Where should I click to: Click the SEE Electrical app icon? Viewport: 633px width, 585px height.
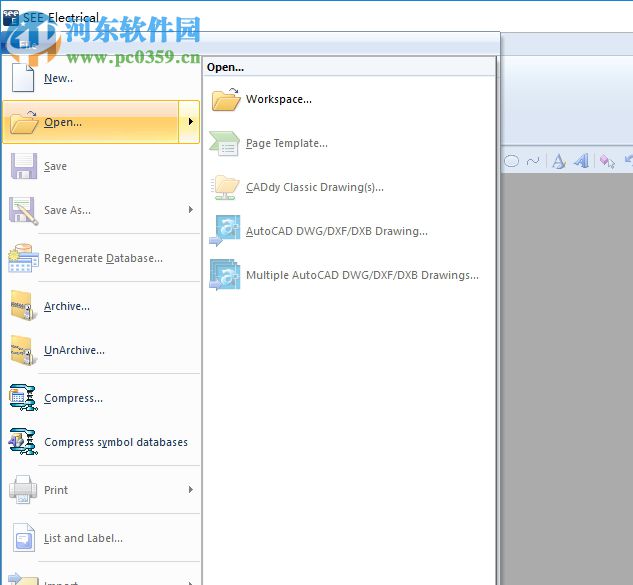pyautogui.click(x=10, y=18)
